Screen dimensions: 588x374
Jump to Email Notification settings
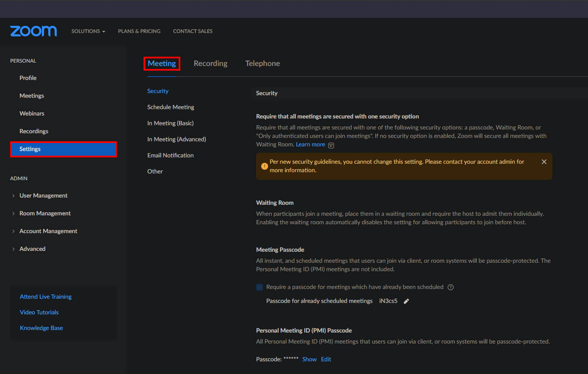tap(171, 155)
